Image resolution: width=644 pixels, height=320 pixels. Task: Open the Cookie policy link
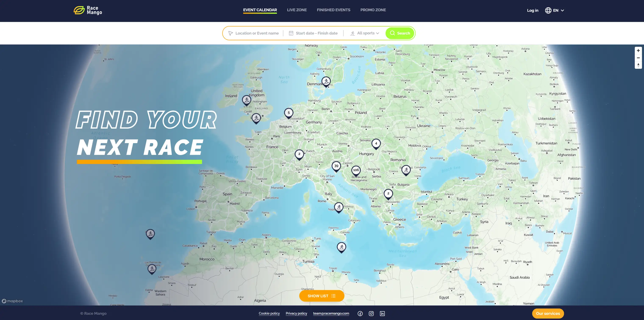pyautogui.click(x=269, y=313)
